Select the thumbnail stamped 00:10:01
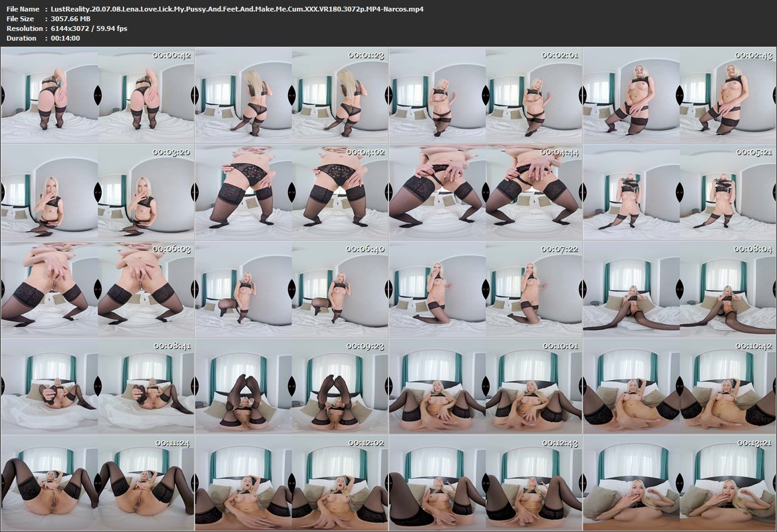 coord(486,386)
